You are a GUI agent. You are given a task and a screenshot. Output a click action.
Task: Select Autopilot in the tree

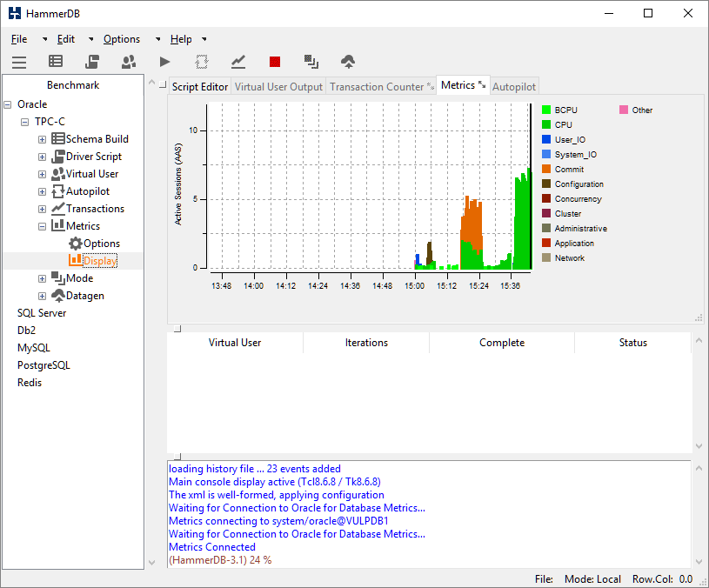pos(88,191)
